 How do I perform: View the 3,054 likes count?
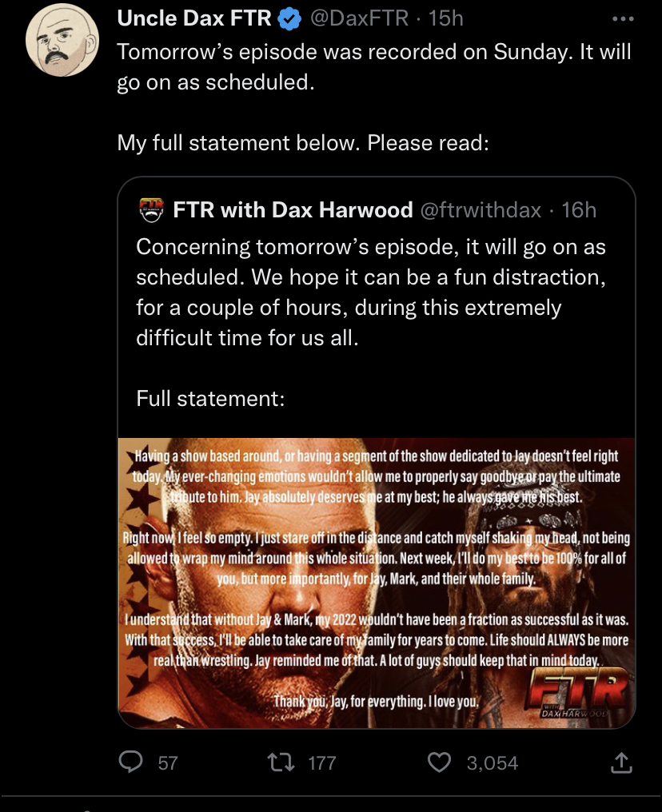coord(492,762)
